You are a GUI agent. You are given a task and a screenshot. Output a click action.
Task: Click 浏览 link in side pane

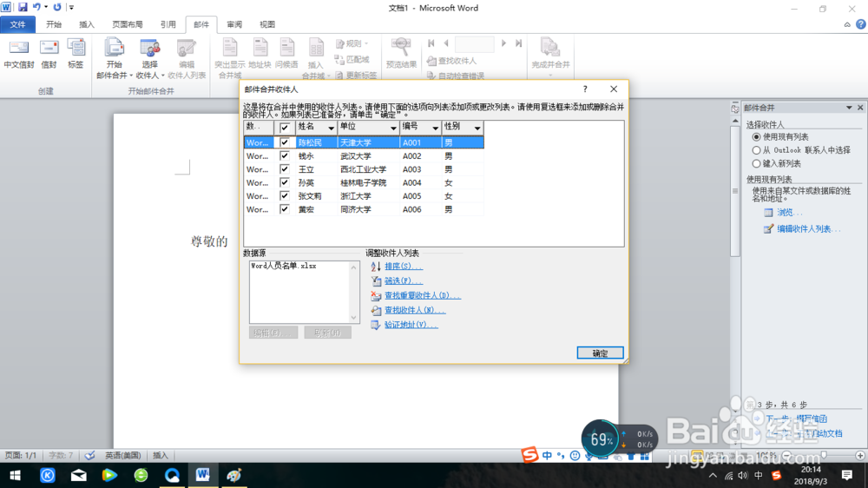(x=789, y=212)
